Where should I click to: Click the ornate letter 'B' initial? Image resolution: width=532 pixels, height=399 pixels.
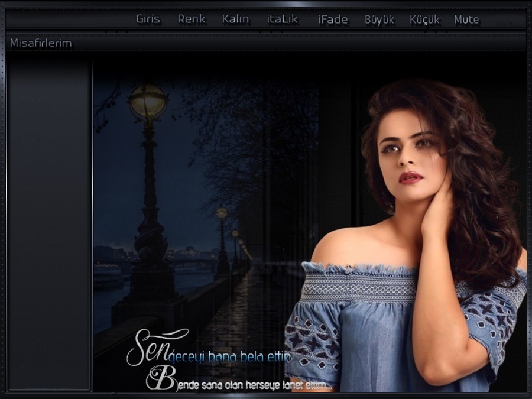pyautogui.click(x=160, y=378)
